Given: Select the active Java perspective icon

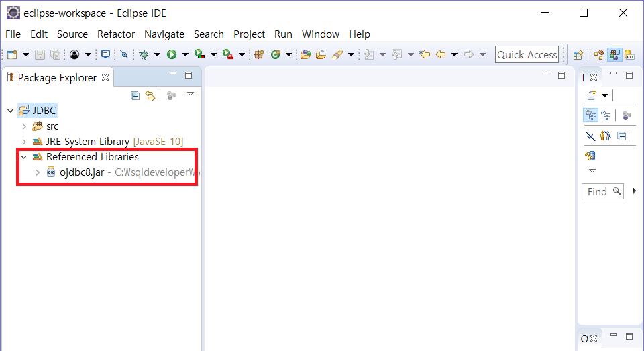Looking at the screenshot, I should tap(614, 54).
